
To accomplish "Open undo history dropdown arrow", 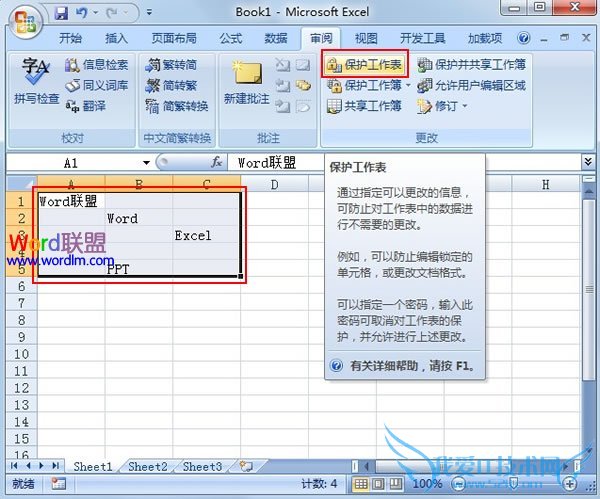I will click(96, 13).
